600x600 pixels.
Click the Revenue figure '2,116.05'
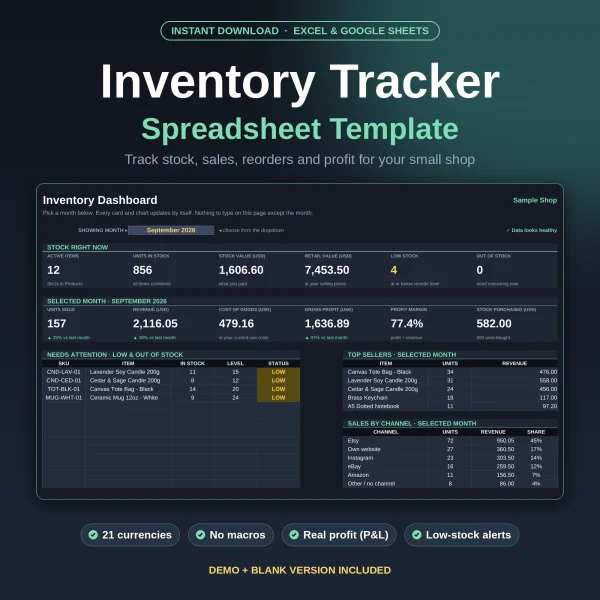155,324
